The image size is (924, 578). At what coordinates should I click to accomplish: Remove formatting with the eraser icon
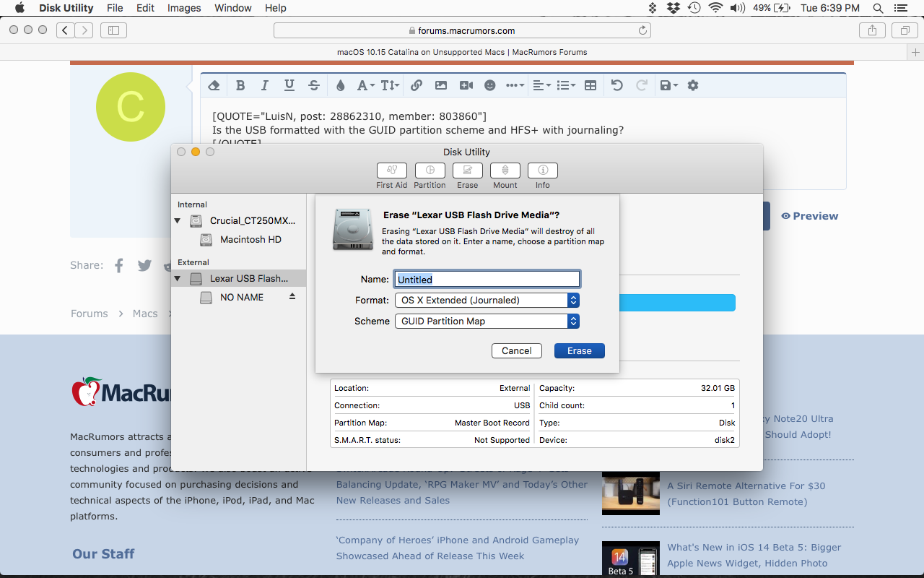tap(214, 85)
